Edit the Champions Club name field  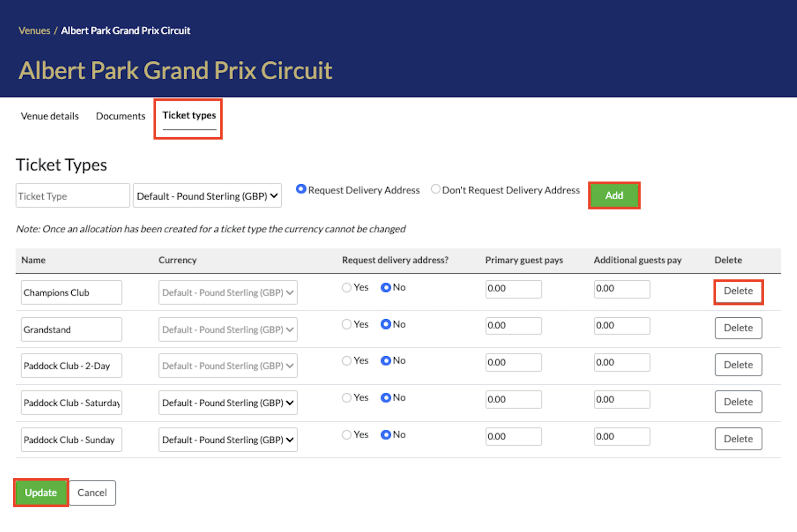(x=71, y=293)
